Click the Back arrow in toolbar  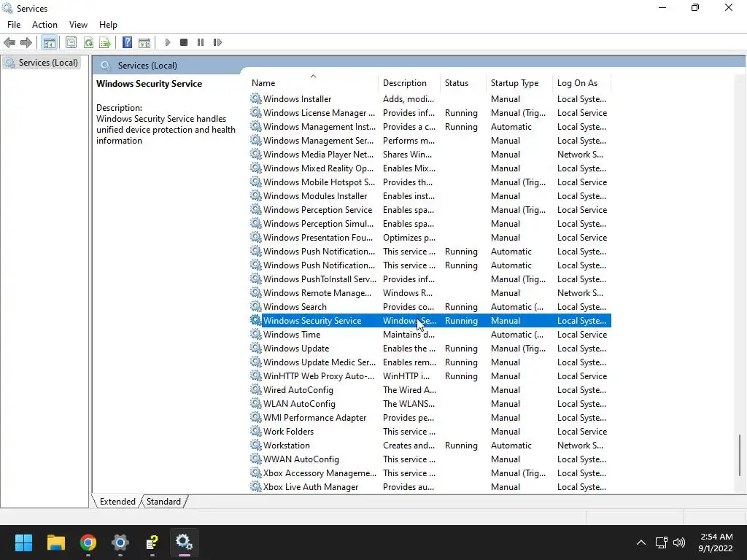click(9, 43)
